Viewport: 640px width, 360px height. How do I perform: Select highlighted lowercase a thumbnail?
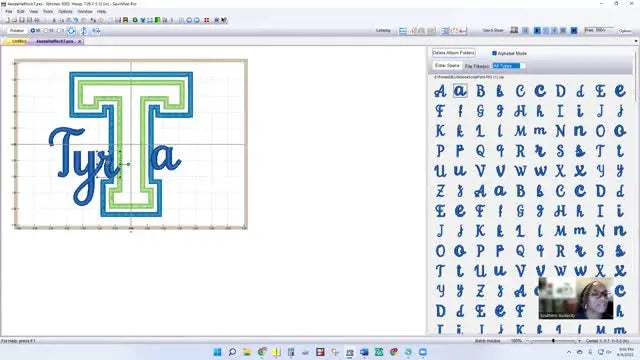coord(460,91)
